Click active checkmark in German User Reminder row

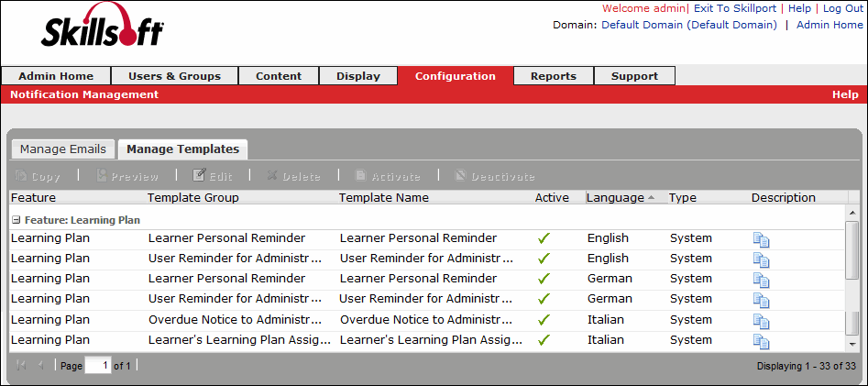pos(544,299)
